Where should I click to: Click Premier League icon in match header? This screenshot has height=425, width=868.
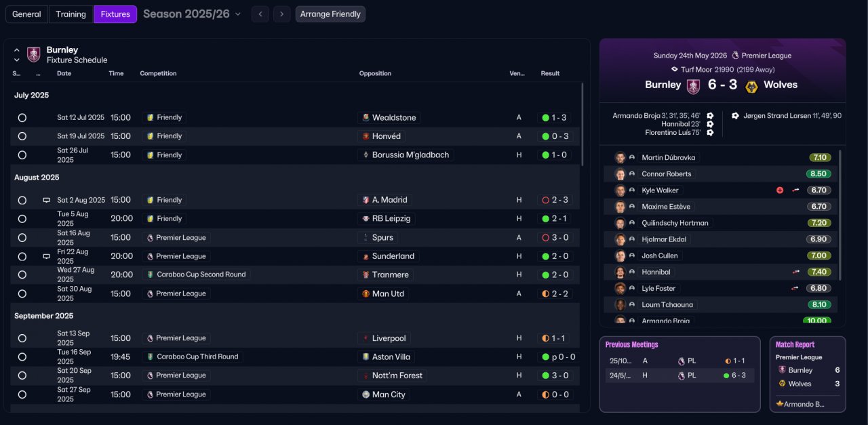(x=735, y=56)
